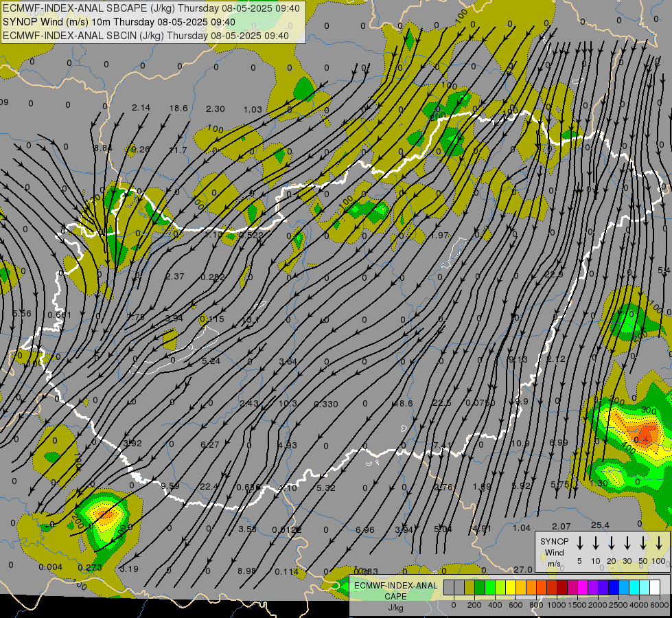
Task: Pick the pure yellow swatch in the CAPE legend
Action: pyautogui.click(x=511, y=588)
